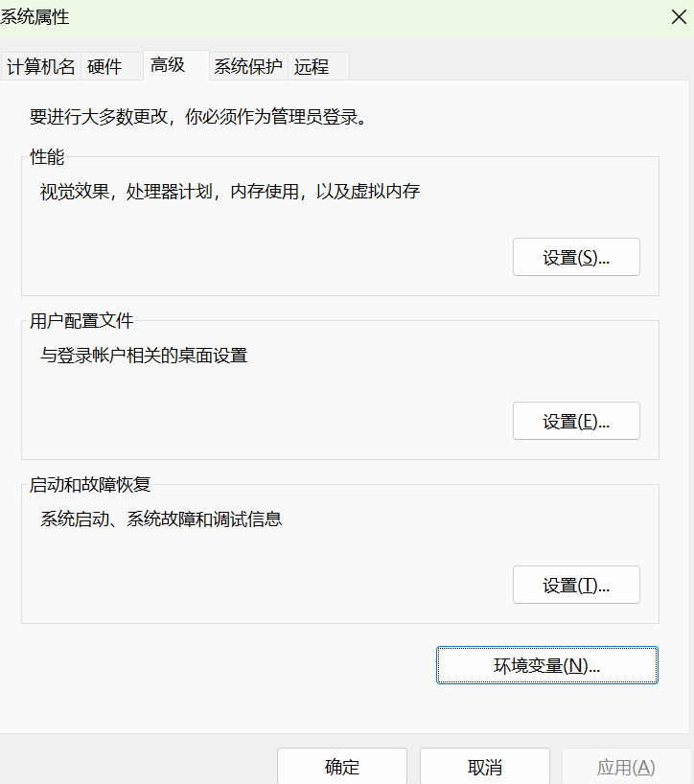Click the text 视觉效果，处理器计划，内存使用，以及虚拟内存

click(x=230, y=192)
